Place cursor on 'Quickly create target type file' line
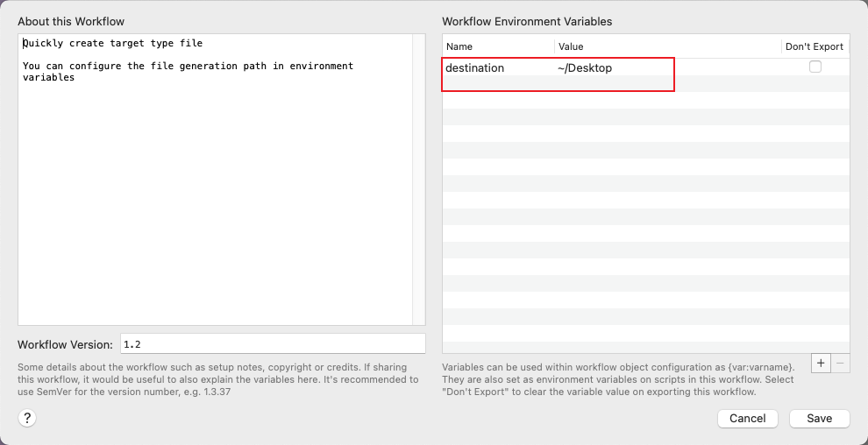Screen dimensions: 868x445 (114, 43)
